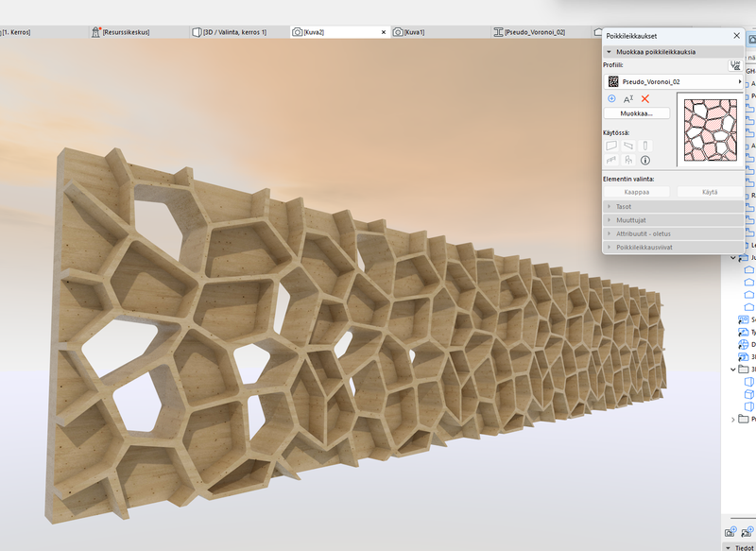Delete the current profile using the red X icon
The image size is (756, 551).
(645, 98)
